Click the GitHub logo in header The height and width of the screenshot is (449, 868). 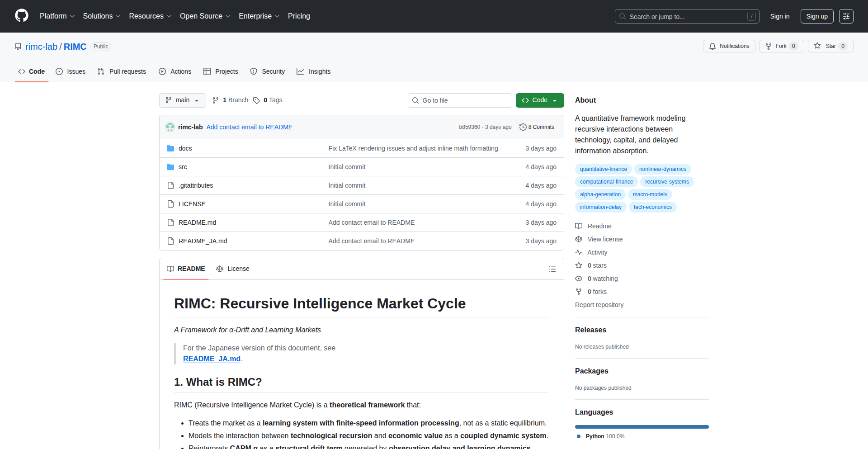22,16
